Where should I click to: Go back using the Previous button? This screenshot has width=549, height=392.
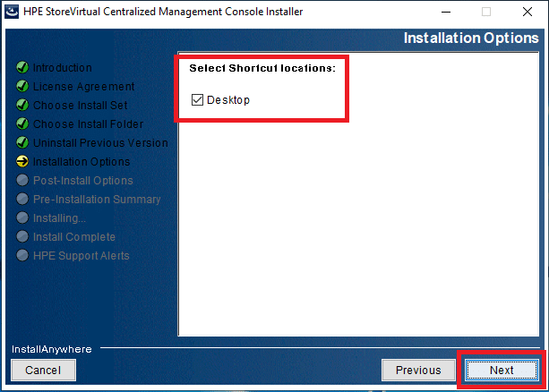(418, 370)
